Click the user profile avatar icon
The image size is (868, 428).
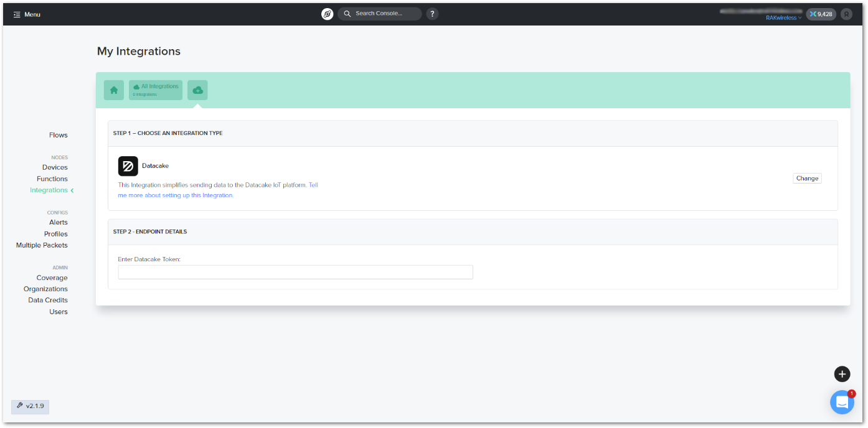tap(846, 14)
